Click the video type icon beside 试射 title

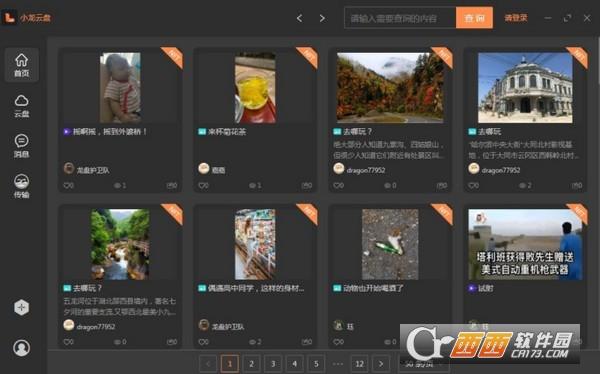tap(472, 288)
